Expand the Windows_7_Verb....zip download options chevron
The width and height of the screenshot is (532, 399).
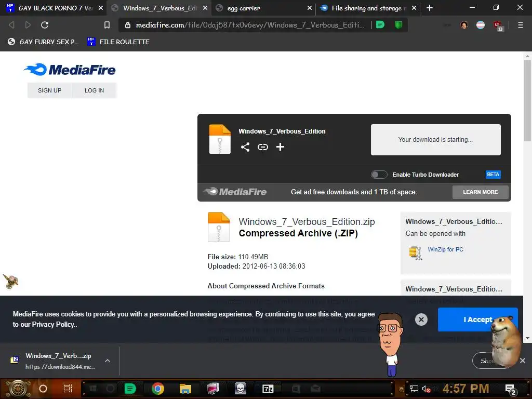click(x=108, y=361)
